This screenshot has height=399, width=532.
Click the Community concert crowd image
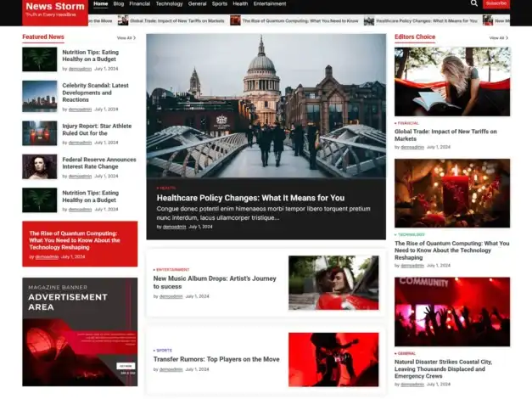tap(452, 312)
